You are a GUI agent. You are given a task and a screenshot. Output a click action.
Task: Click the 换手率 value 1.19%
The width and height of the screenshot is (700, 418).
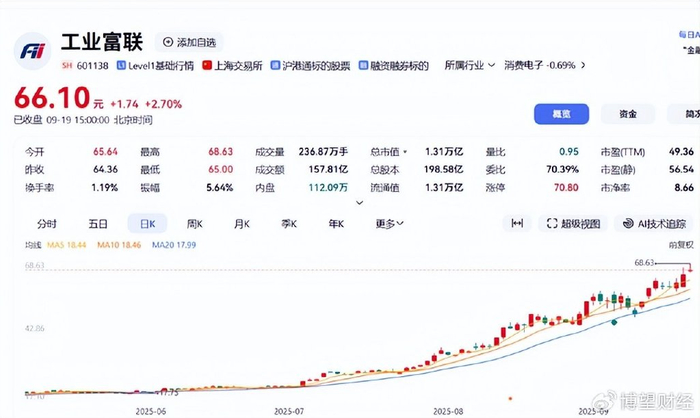pyautogui.click(x=104, y=188)
